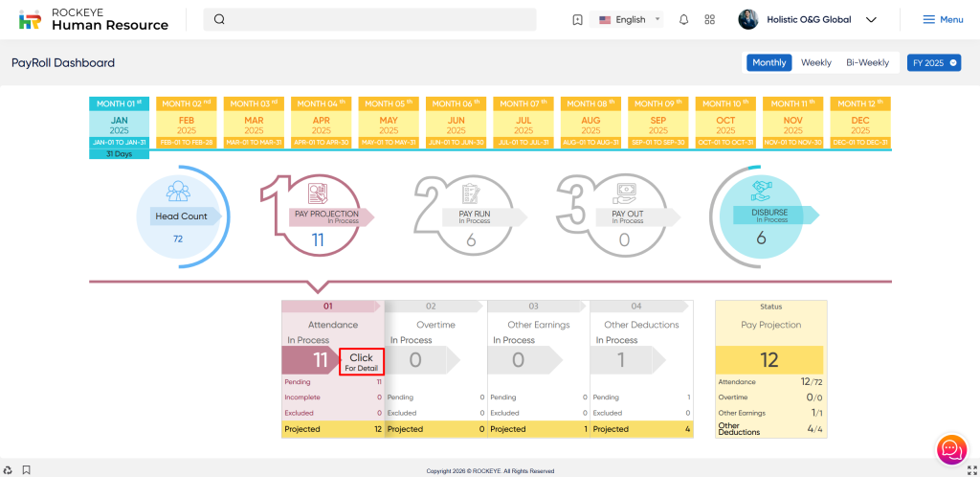Image resolution: width=980 pixels, height=477 pixels.
Task: Open the notifications bell
Action: [683, 19]
